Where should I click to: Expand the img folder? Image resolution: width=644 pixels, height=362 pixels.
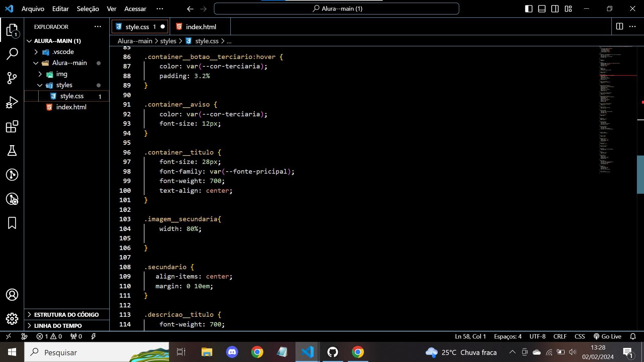coord(40,74)
